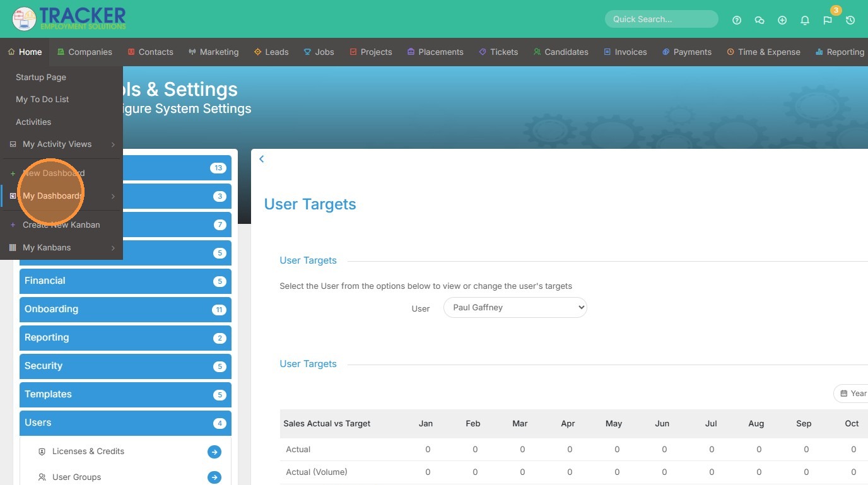Screen dimensions: 868x485
Task: Click the "Jan" column header
Action: coord(426,424)
